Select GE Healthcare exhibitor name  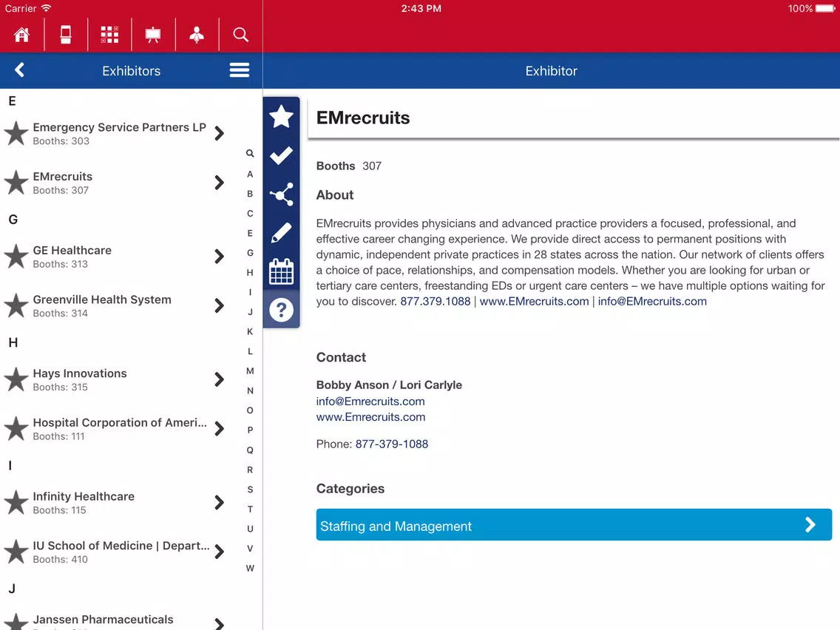[72, 250]
